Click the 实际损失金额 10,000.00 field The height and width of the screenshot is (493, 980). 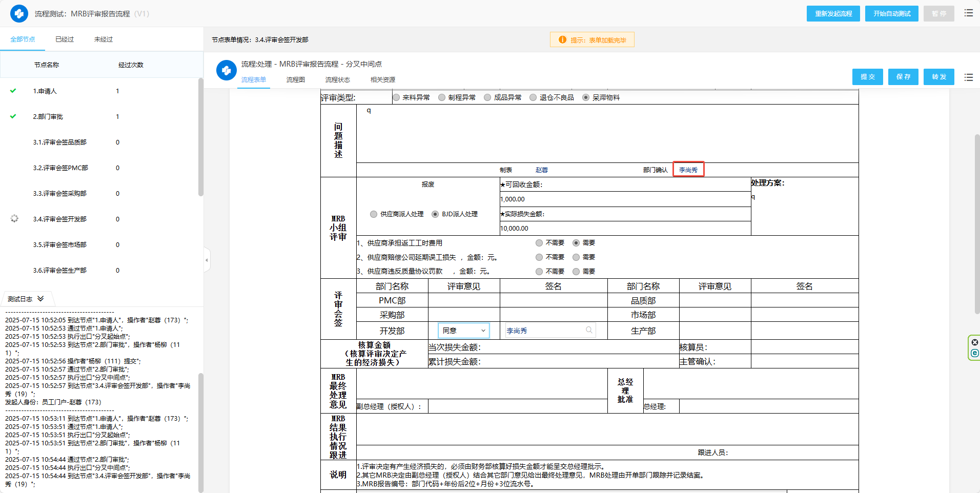625,229
